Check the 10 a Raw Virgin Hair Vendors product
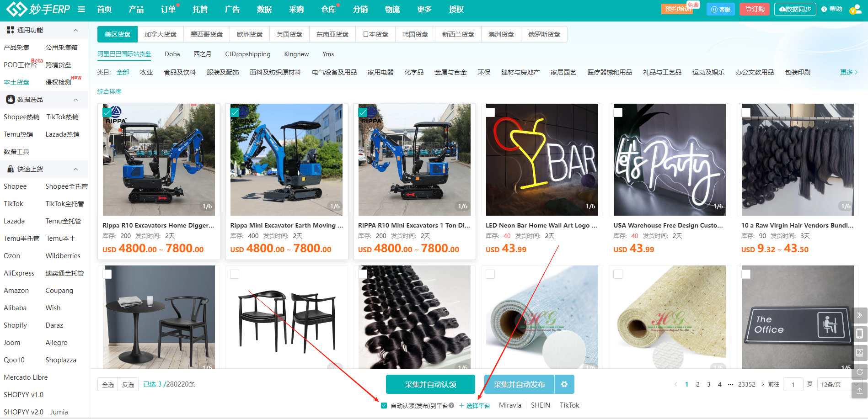Image resolution: width=868 pixels, height=419 pixels. 746,112
